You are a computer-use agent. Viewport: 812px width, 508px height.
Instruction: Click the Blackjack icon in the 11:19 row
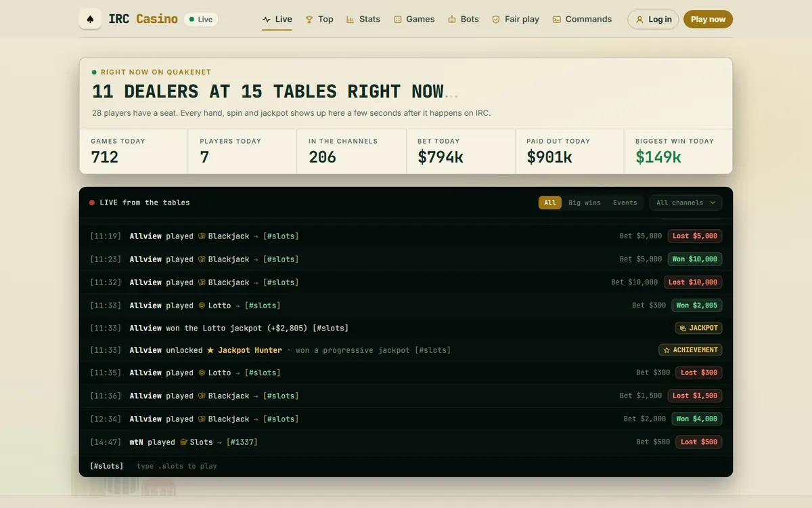pyautogui.click(x=202, y=236)
